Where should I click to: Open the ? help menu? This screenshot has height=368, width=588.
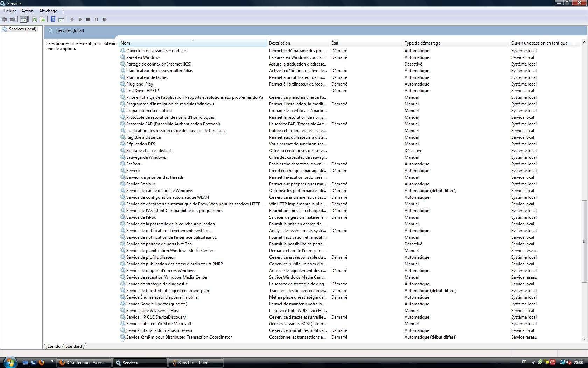(x=63, y=11)
